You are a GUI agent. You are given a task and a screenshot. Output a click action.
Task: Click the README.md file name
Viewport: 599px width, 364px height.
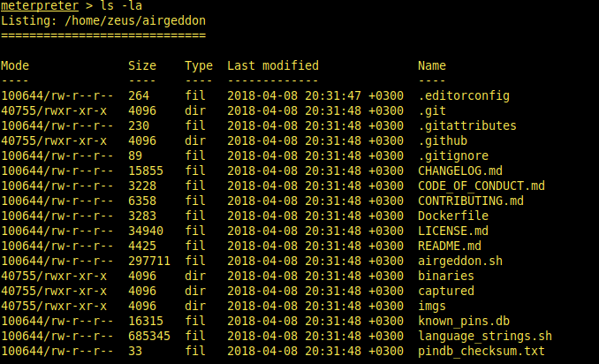coord(450,246)
